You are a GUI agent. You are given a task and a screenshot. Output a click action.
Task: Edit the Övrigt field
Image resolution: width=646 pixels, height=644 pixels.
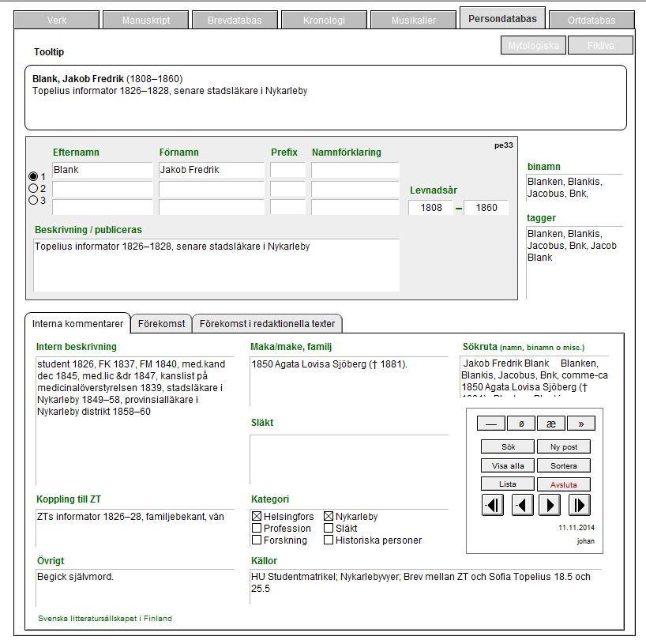[x=135, y=588]
